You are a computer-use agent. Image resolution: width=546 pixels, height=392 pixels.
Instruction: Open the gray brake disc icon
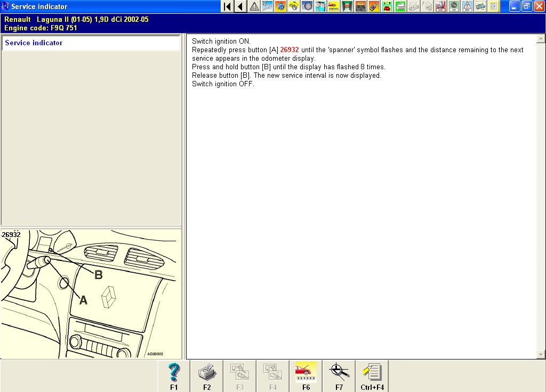point(307,6)
